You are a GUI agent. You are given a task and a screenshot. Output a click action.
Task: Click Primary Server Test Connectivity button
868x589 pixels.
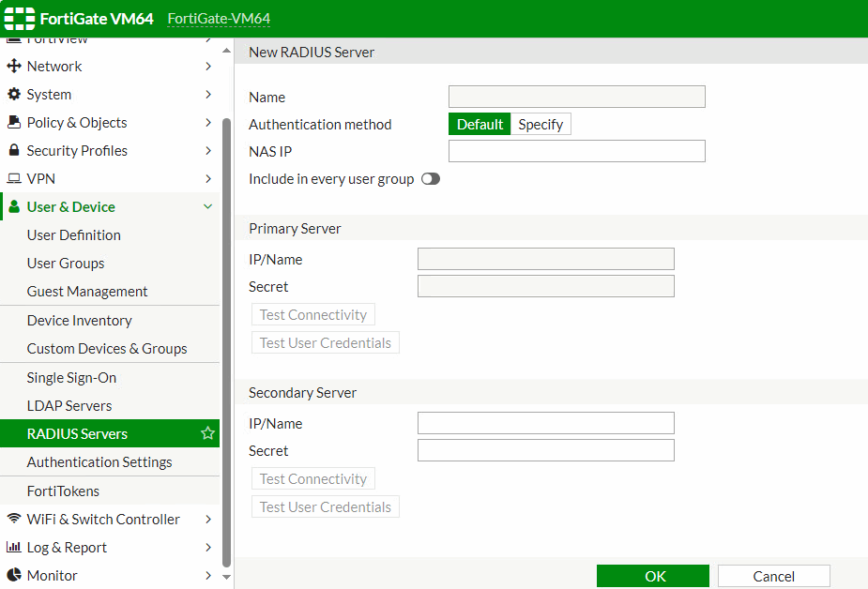coord(313,314)
